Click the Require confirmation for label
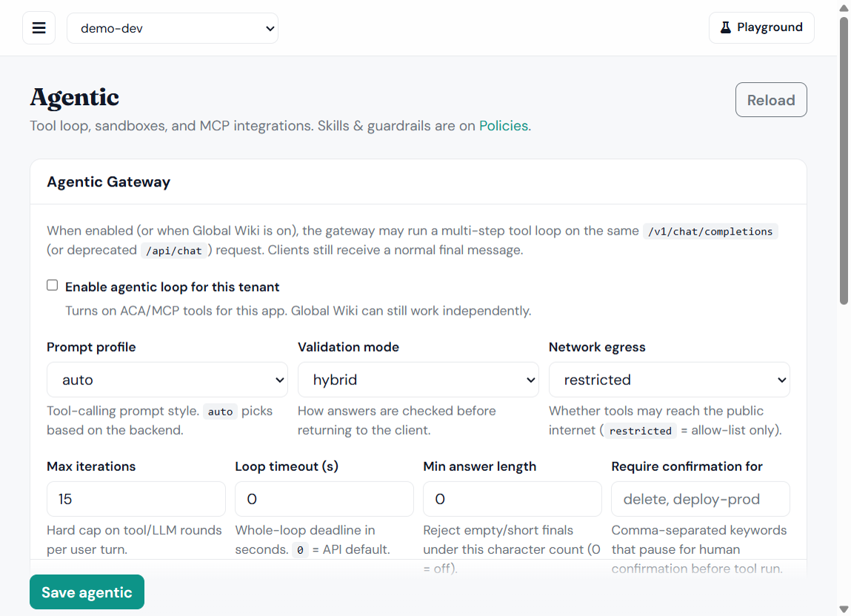Viewport: 851px width, 616px height. tap(687, 466)
